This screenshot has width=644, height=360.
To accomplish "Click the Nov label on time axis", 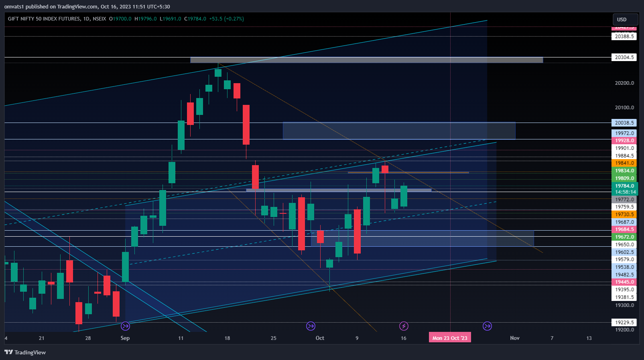I will pyautogui.click(x=515, y=338).
